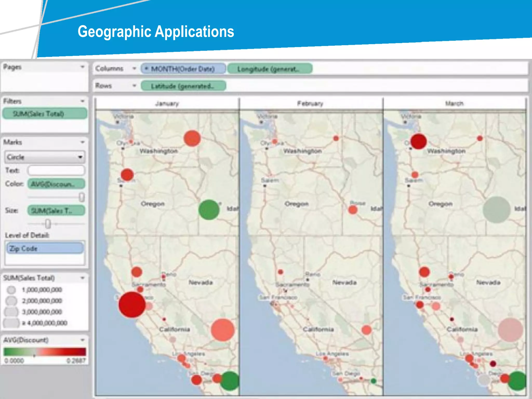Screen dimensions: 532x399
Task: Click green San Diego circle in January map
Action: tap(230, 381)
